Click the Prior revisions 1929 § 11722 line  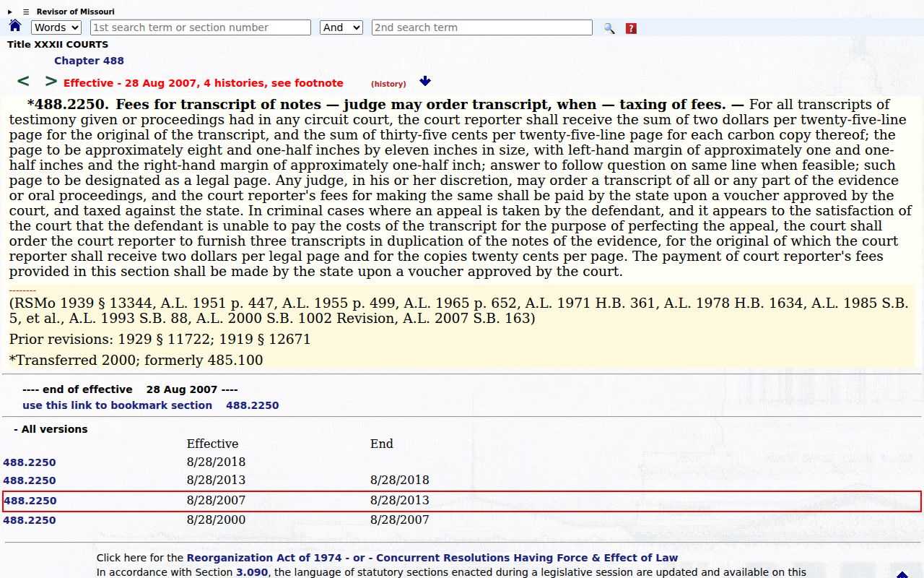[x=160, y=339]
